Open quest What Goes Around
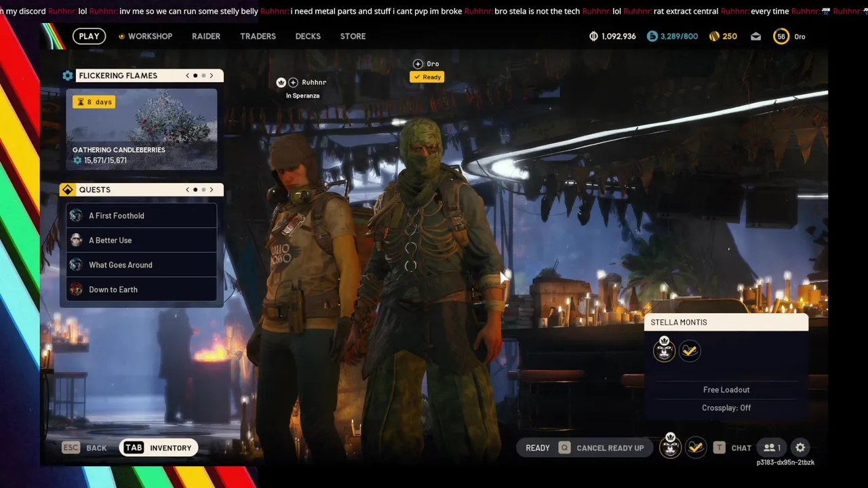 point(142,265)
